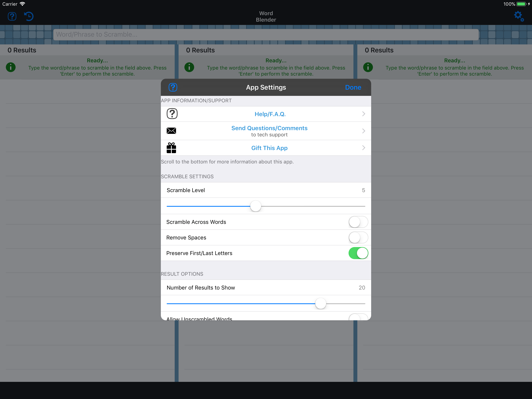Click the envelope mail icon
Screen dimensions: 532x399
(x=171, y=131)
